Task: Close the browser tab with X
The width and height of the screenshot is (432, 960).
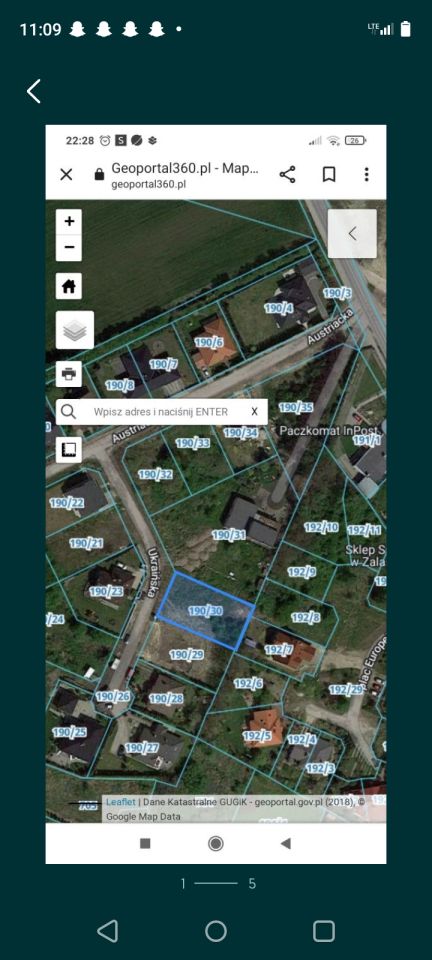Action: tap(66, 174)
